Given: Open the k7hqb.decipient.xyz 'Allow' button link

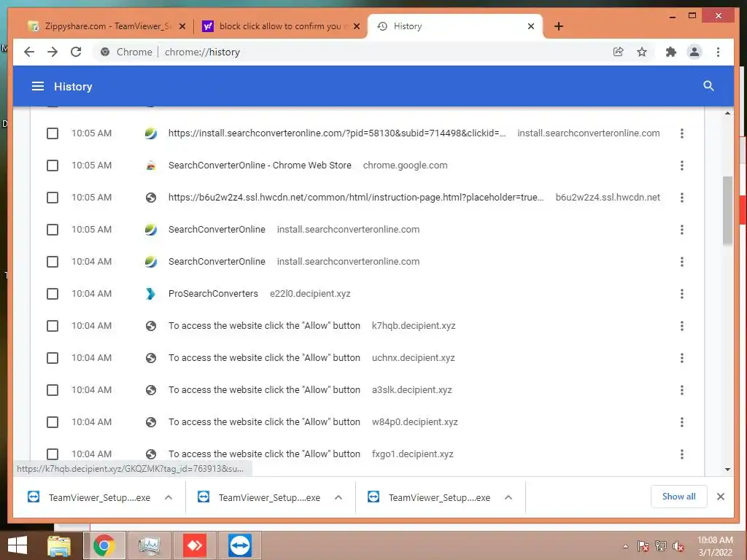Looking at the screenshot, I should [264, 326].
